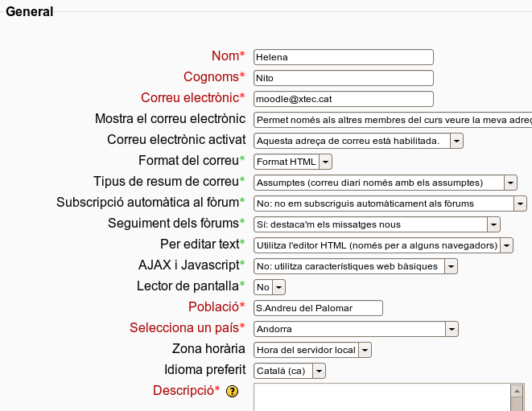The image size is (532, 411).
Task: Open the Idioma preferit dropdown
Action: click(x=289, y=371)
